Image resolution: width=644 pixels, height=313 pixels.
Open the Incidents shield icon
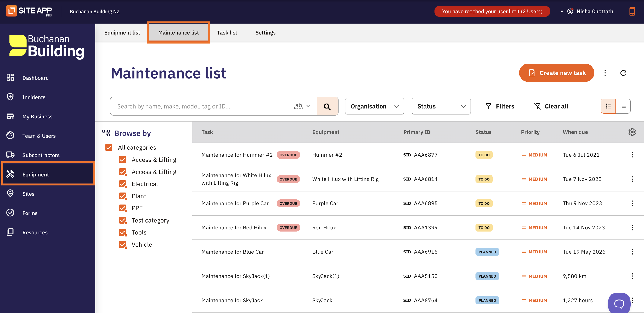[x=10, y=97]
